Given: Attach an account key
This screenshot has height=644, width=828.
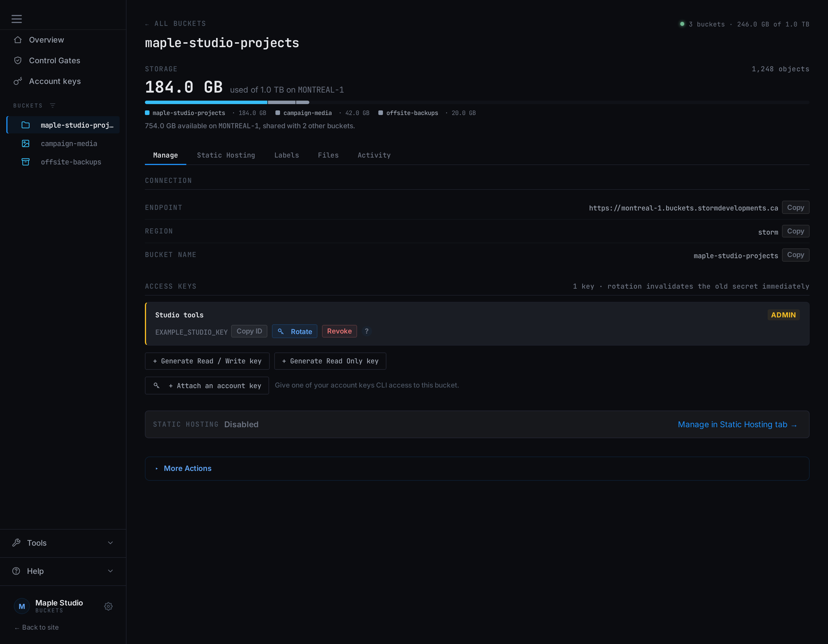Looking at the screenshot, I should 207,386.
